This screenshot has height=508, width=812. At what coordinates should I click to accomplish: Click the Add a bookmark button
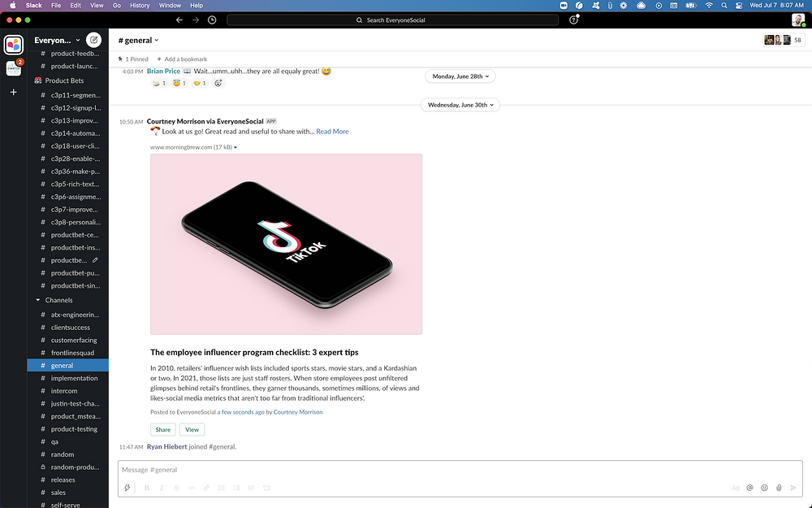pos(182,59)
